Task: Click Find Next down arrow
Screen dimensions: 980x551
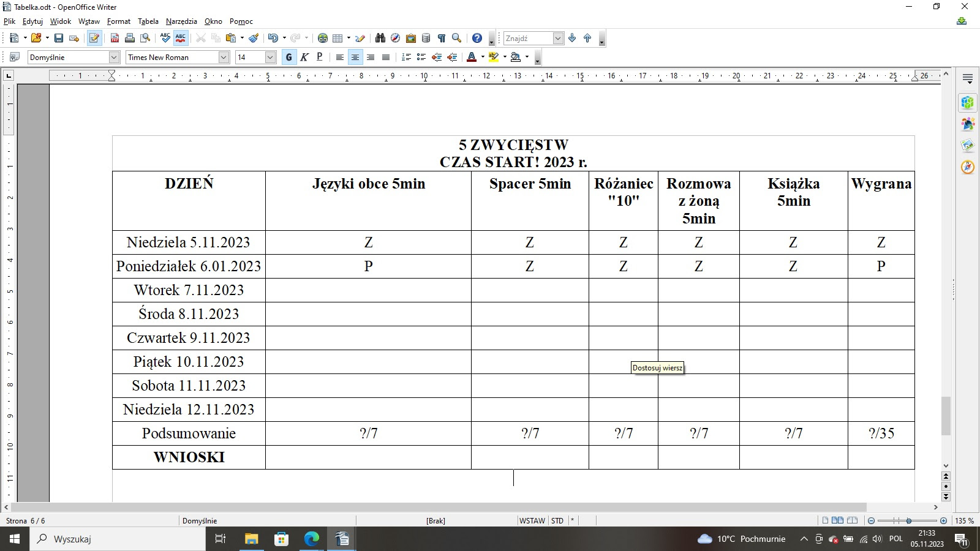Action: pyautogui.click(x=572, y=38)
